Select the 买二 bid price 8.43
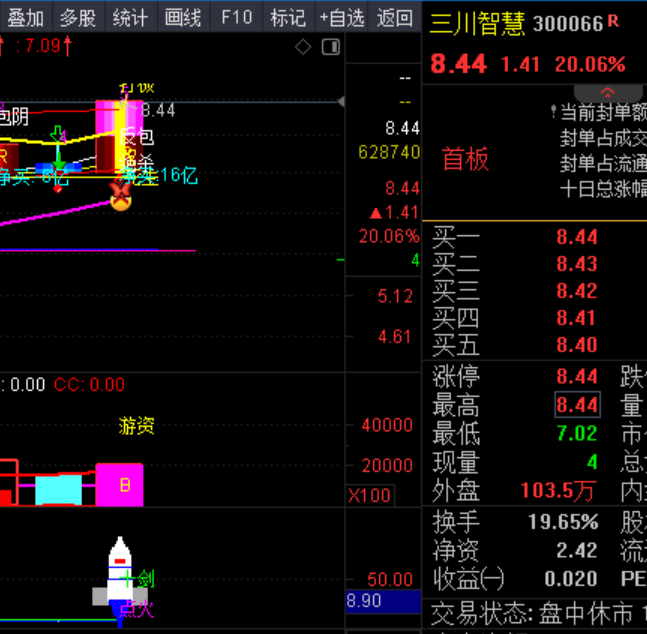 [577, 264]
